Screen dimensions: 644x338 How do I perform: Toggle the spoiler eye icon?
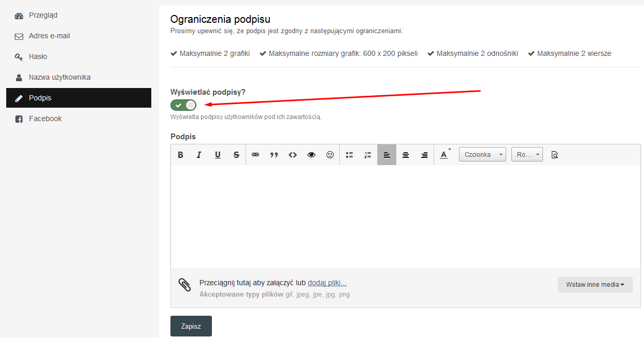click(x=311, y=155)
